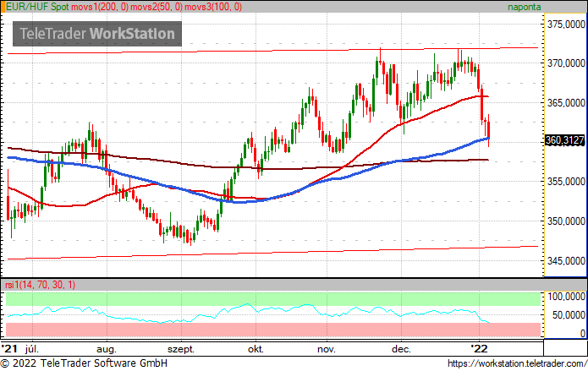Click the copyright TeleTrader Software GmbH text
588x371 pixels.
[84, 363]
